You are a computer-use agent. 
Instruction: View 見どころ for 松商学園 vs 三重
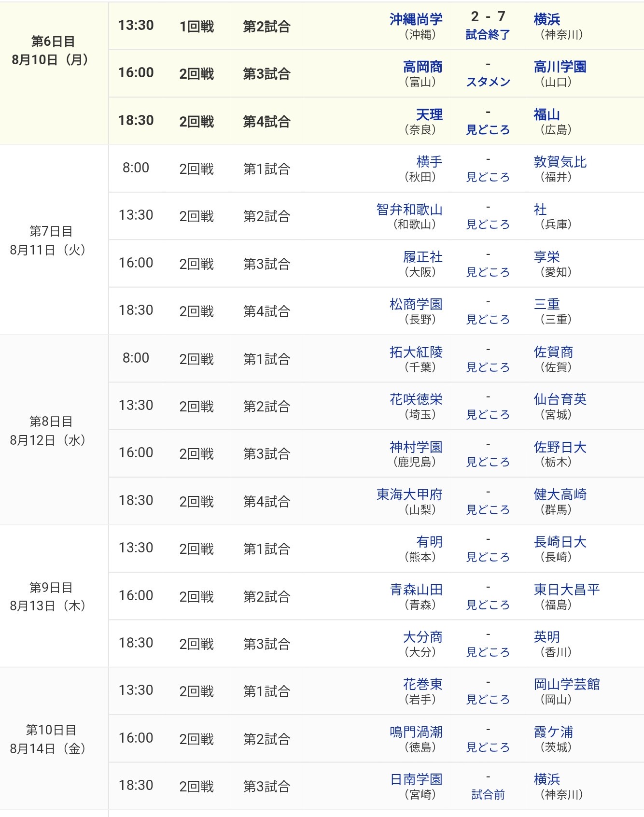click(x=488, y=320)
